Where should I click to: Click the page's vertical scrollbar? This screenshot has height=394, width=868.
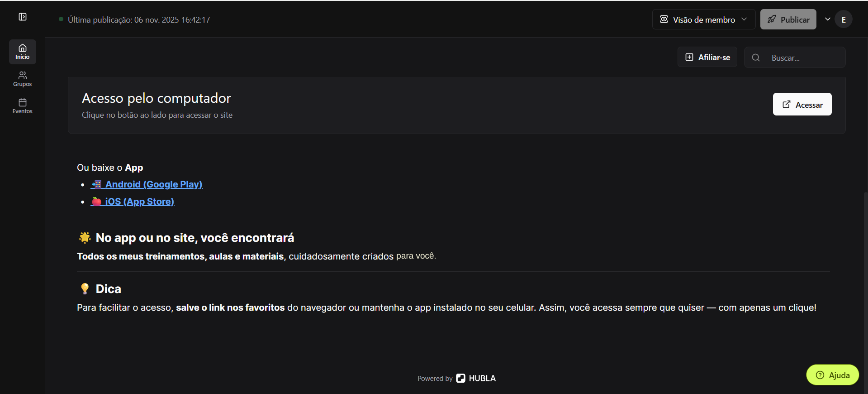click(865, 272)
